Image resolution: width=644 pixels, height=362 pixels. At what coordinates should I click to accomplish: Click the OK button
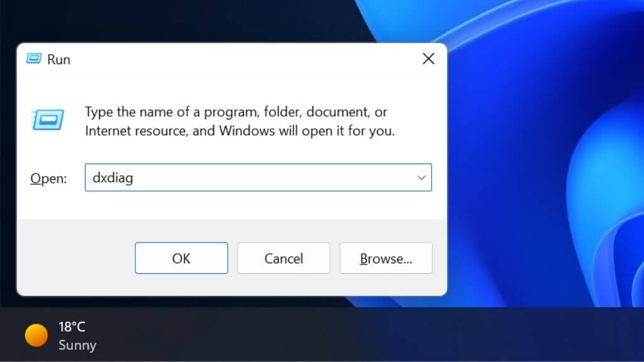coord(181,258)
